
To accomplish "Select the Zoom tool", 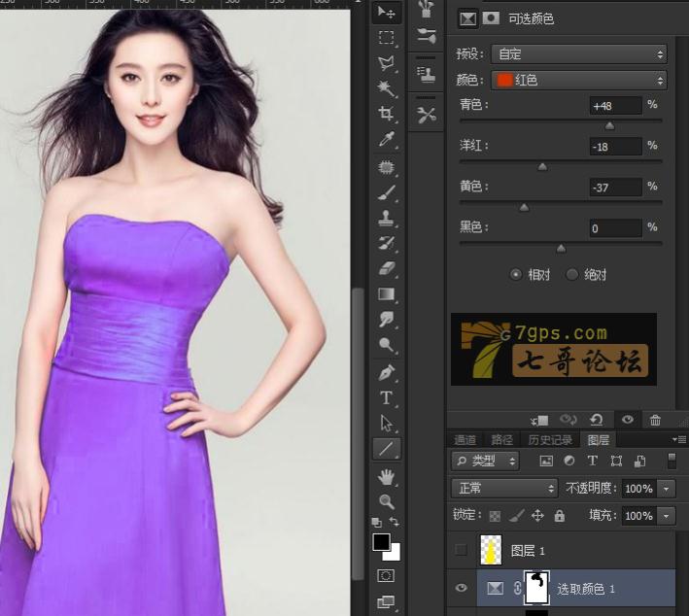I will click(386, 501).
